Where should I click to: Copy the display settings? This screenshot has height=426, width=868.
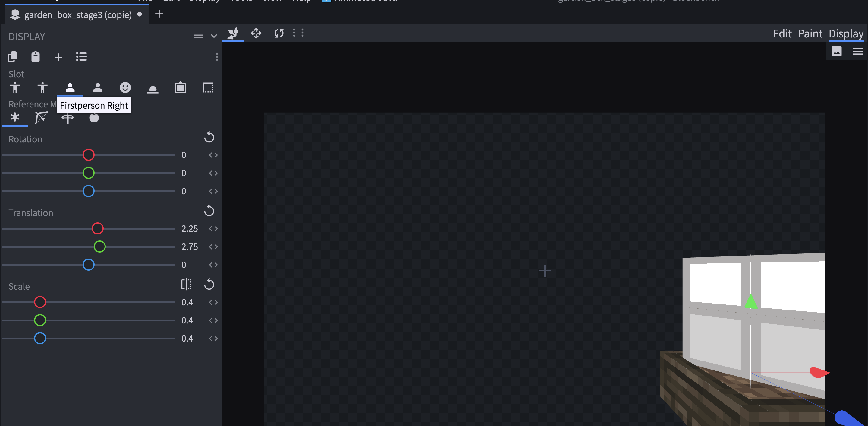(12, 57)
